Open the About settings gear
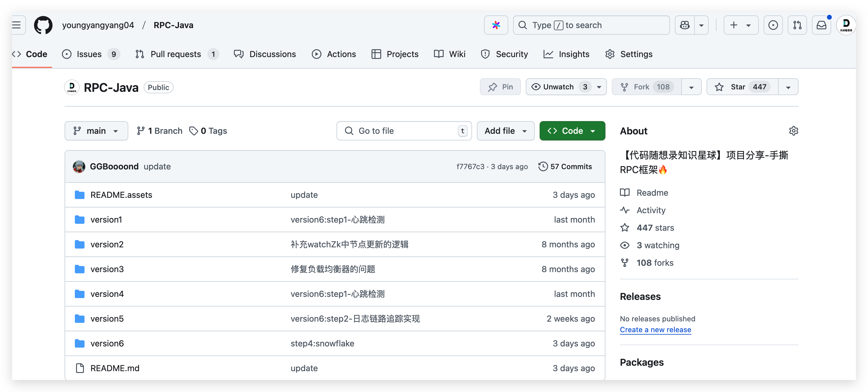Viewport: 868px width, 392px height. tap(793, 131)
